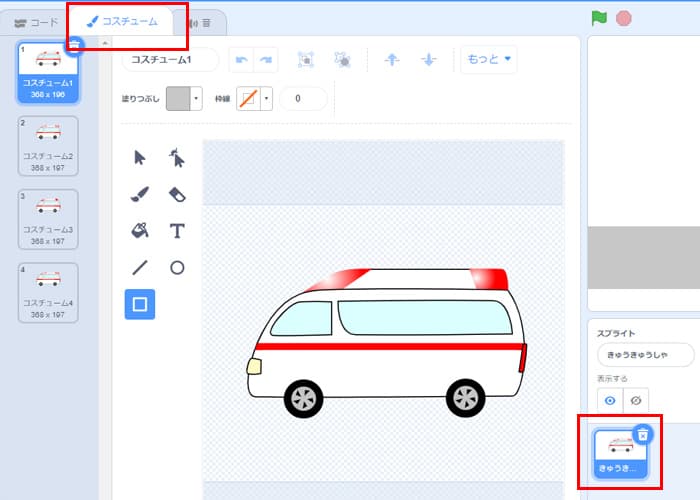Click the sprite name field きゅうきゅうしゃ
700x500 pixels.
(x=646, y=355)
